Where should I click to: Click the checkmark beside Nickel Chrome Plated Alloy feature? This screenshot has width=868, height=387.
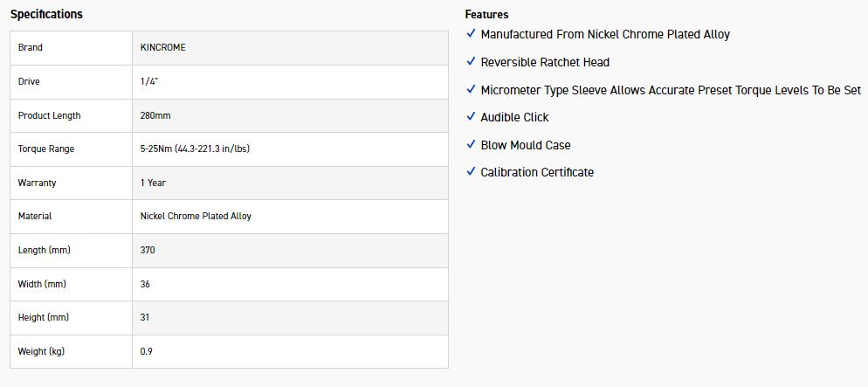pyautogui.click(x=472, y=34)
